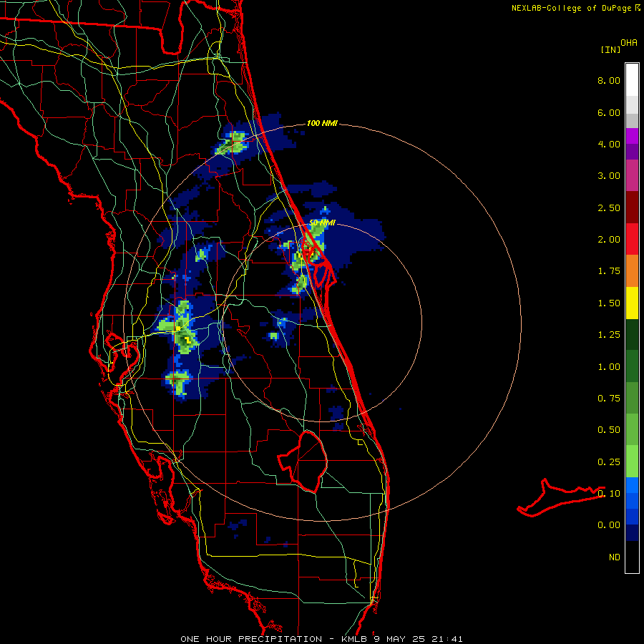Image resolution: width=644 pixels, height=644 pixels.
Task: Select the 0.00 legend value
Action: tap(609, 525)
